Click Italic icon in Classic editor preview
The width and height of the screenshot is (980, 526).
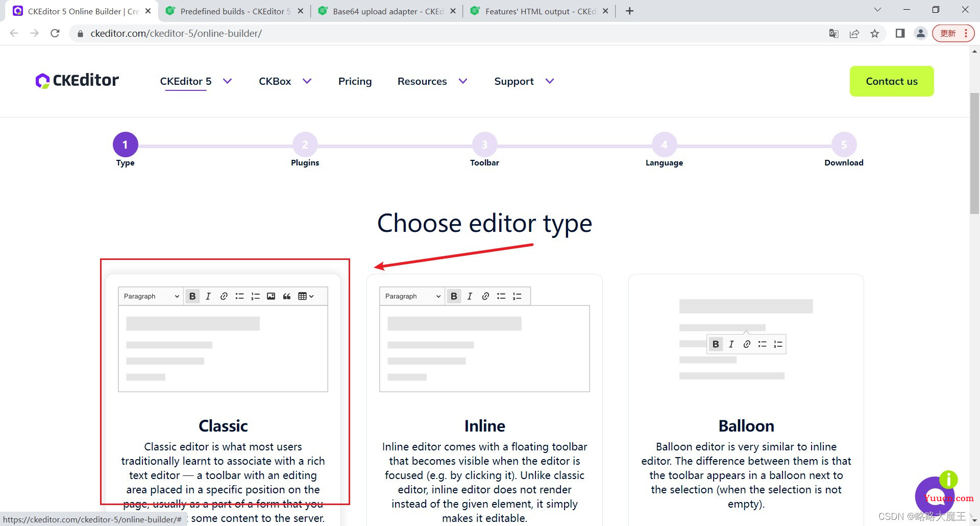208,296
